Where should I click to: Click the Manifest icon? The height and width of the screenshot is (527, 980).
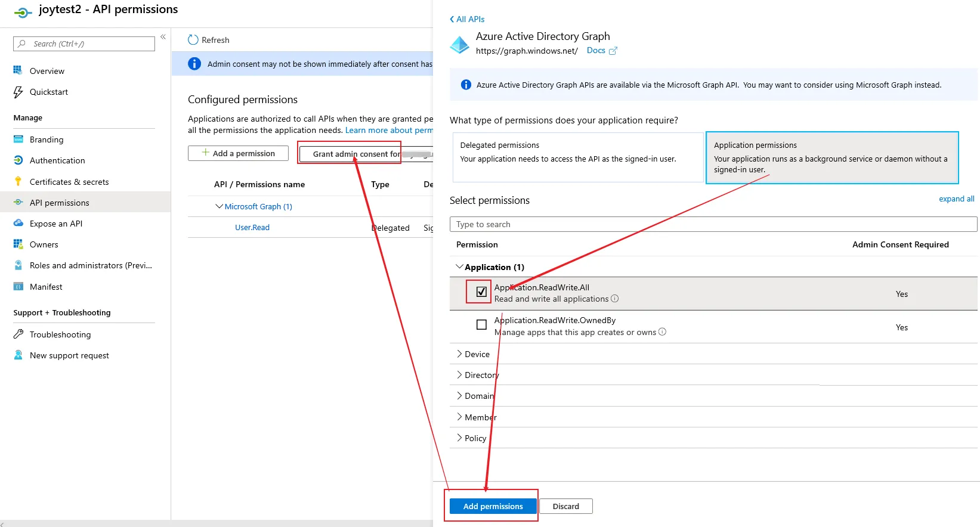[18, 287]
